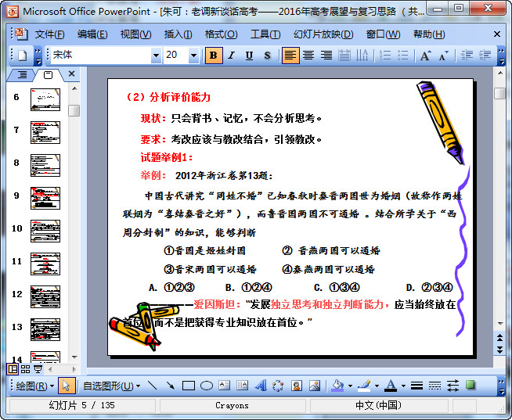Open the 格式(O) menu
Image resolution: width=512 pixels, height=420 pixels.
(221, 34)
